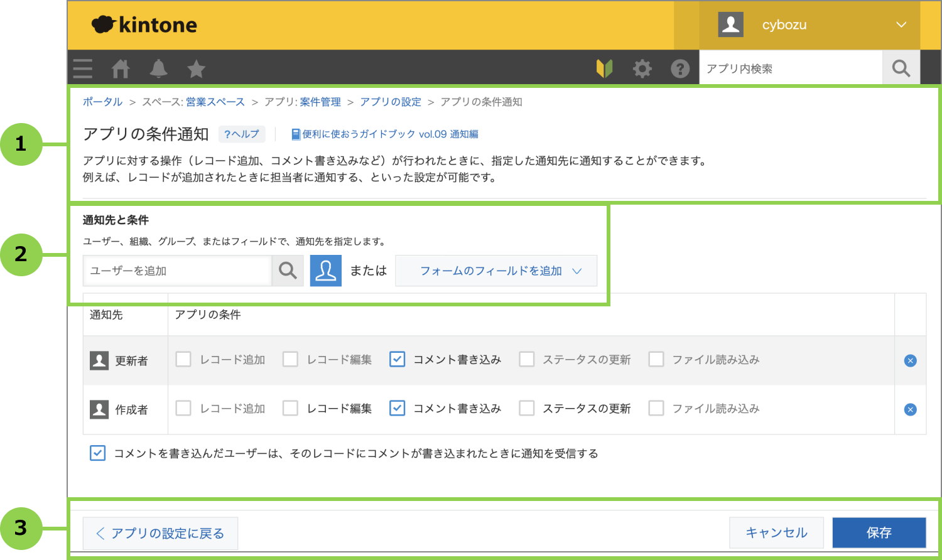Screen dimensions: 942x560
Task: Open the フォームのフィールドを追加 dropdown
Action: pos(495,271)
